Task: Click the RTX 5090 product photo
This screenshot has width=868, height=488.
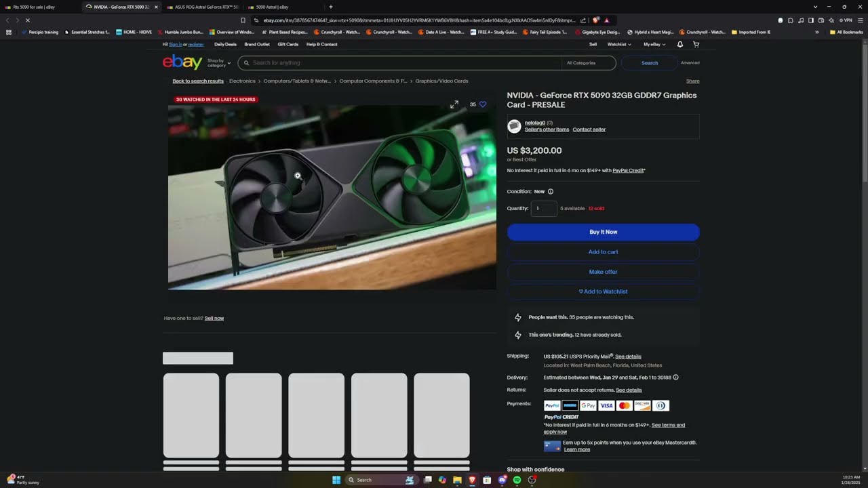Action: [x=332, y=197]
